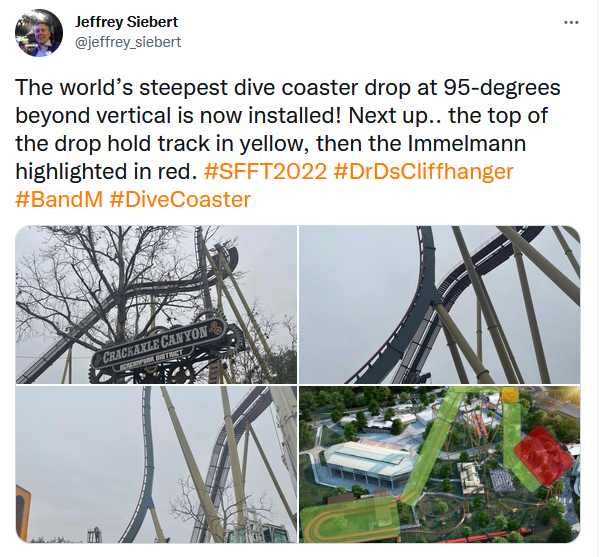Screen dimensions: 612x557
Task: Open the Jeffrey Siebert display name link
Action: pyautogui.click(x=126, y=22)
